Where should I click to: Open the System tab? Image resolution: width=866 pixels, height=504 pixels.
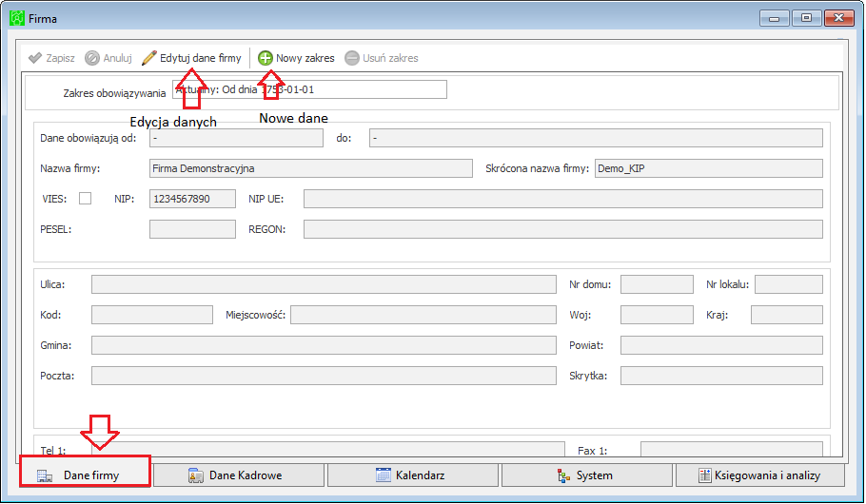point(586,475)
